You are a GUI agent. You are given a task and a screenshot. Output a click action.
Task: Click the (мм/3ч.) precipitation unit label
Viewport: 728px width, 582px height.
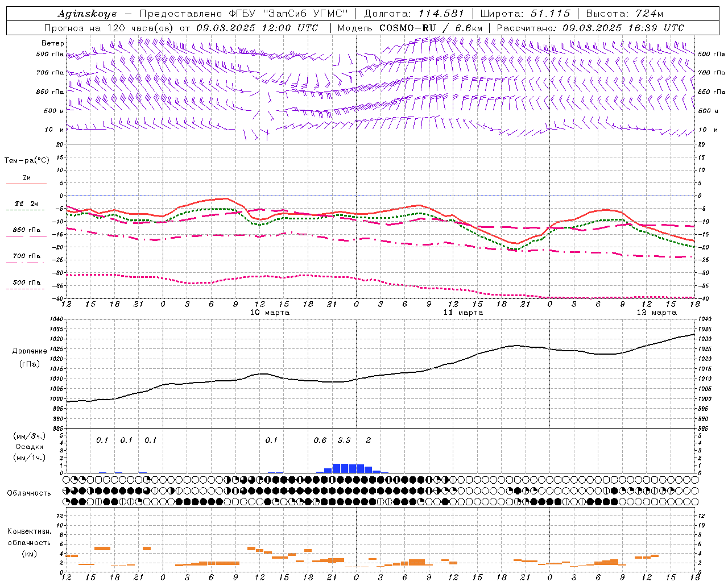pyautogui.click(x=30, y=436)
